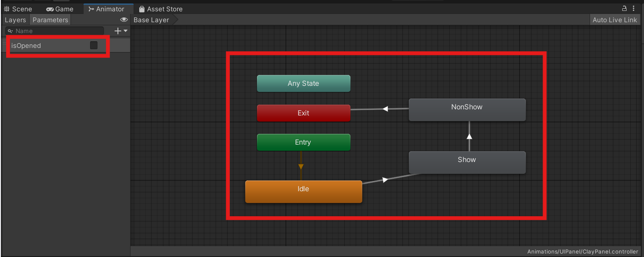This screenshot has height=257, width=644.
Task: Select the Parameters tab
Action: coord(50,20)
